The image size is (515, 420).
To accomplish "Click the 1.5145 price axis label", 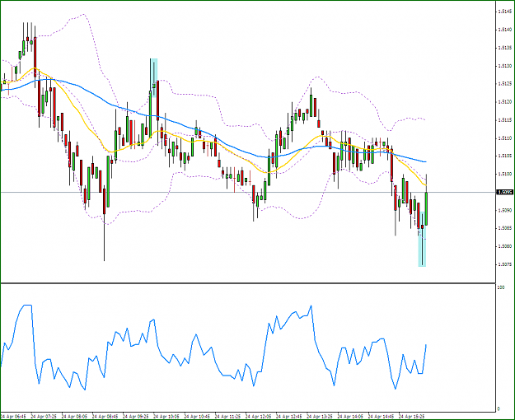I will pyautogui.click(x=505, y=12).
